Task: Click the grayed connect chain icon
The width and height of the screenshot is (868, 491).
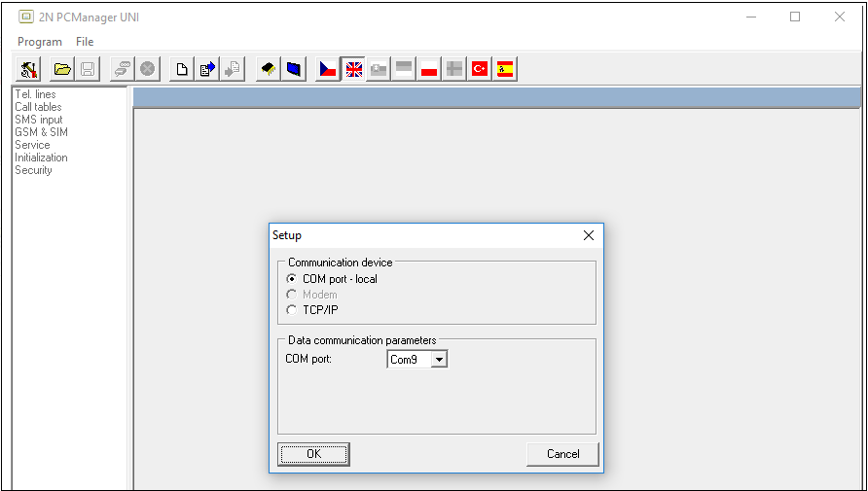Action: pos(123,69)
